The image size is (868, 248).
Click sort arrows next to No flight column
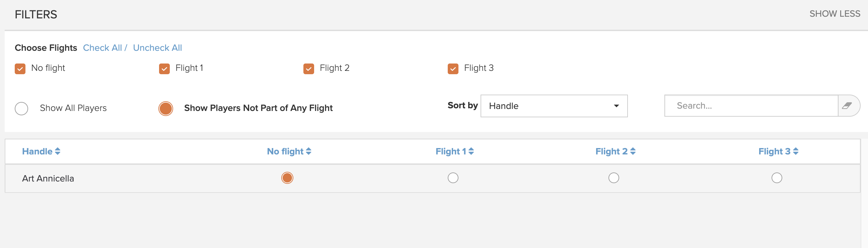(x=309, y=151)
